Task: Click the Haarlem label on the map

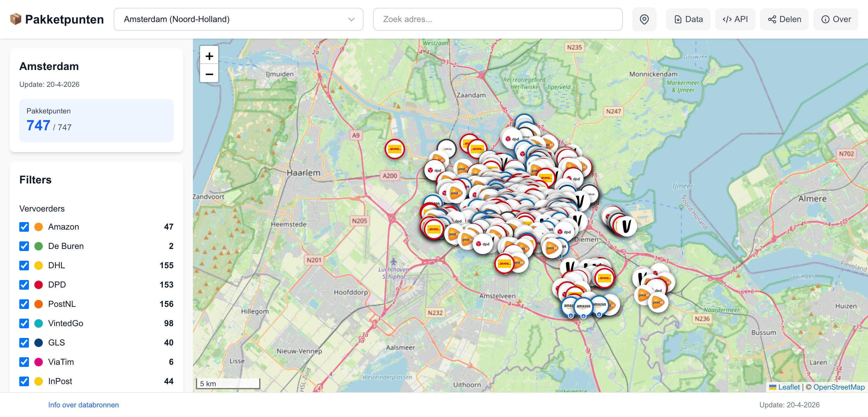Action: click(x=303, y=173)
